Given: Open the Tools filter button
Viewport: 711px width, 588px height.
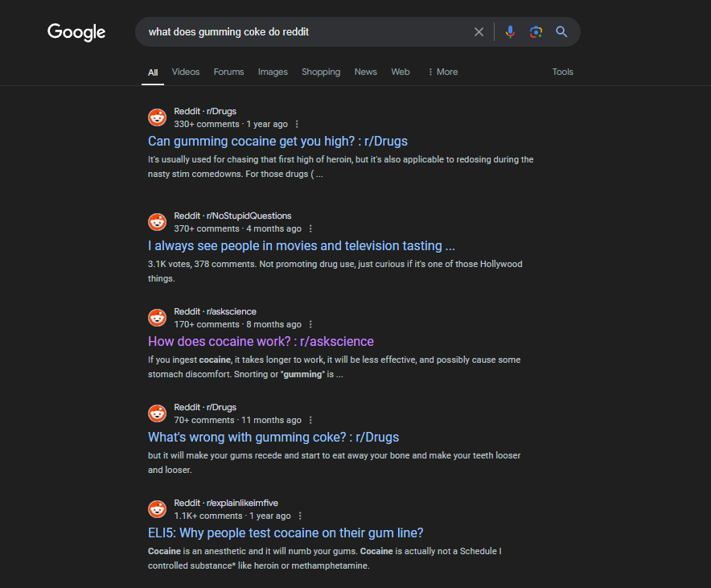Looking at the screenshot, I should point(563,72).
